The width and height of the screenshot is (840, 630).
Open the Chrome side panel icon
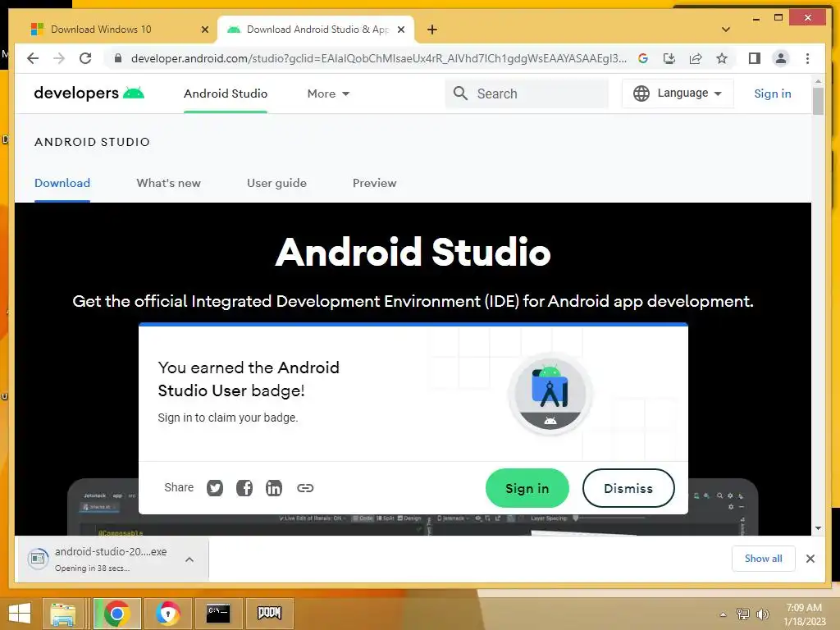(x=755, y=58)
